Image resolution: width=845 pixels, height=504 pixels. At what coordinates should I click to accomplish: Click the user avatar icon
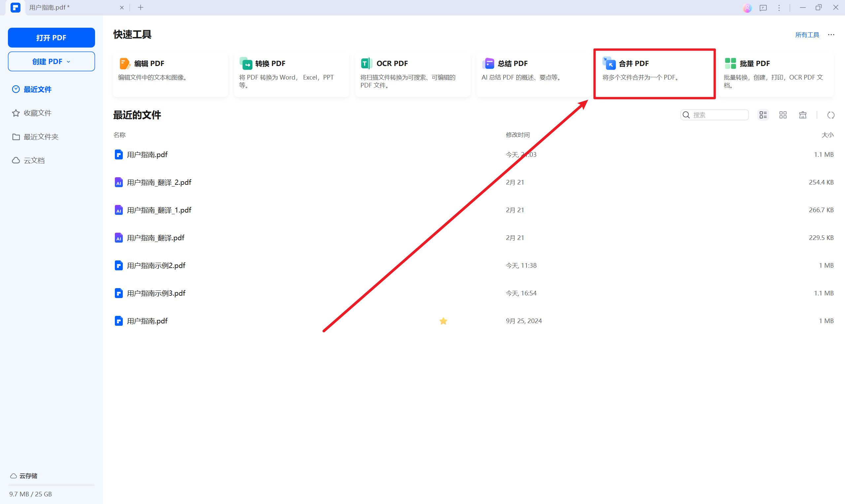pos(747,8)
